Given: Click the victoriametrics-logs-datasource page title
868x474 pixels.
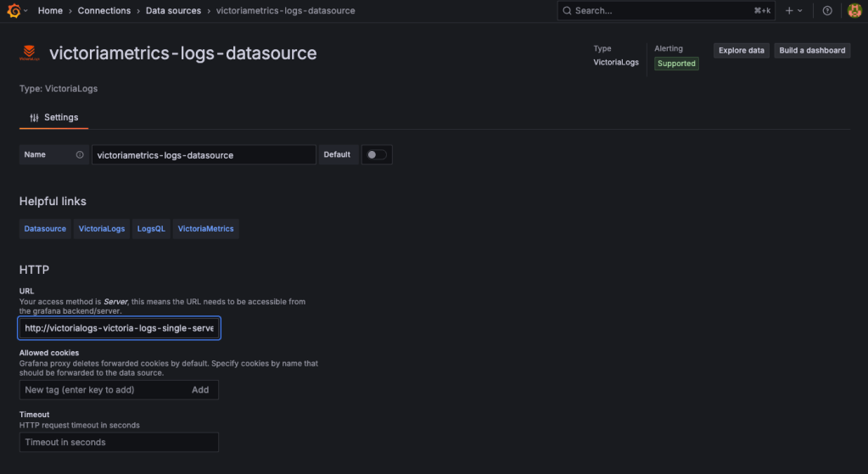Looking at the screenshot, I should click(182, 53).
